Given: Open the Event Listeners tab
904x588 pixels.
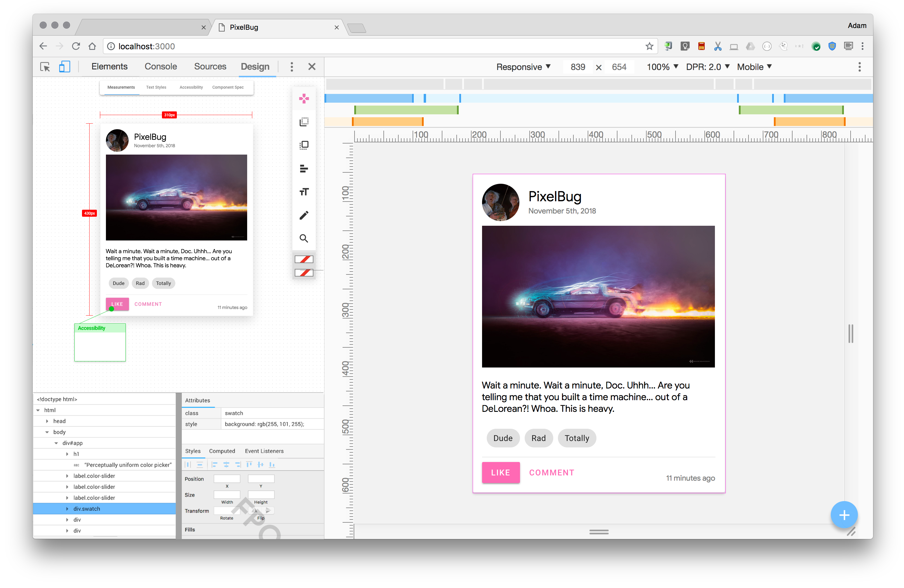Looking at the screenshot, I should [264, 451].
